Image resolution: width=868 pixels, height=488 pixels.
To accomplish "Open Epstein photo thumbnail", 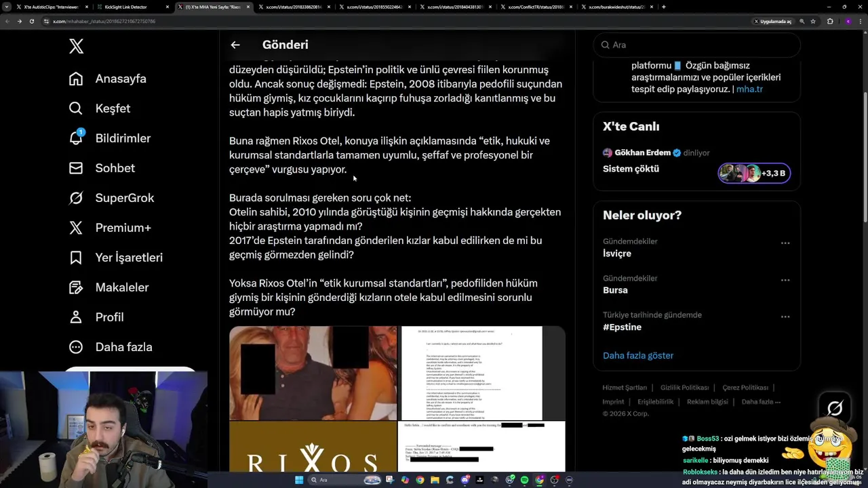I will click(313, 373).
